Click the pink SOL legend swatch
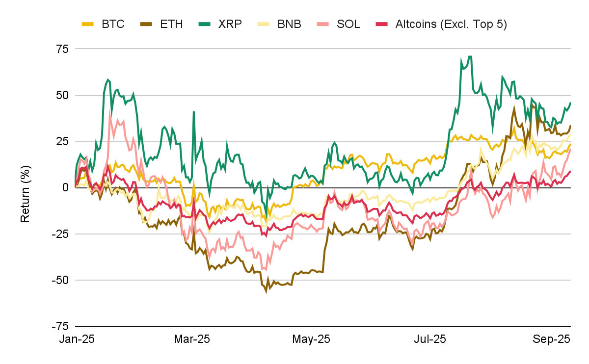 pyautogui.click(x=323, y=24)
